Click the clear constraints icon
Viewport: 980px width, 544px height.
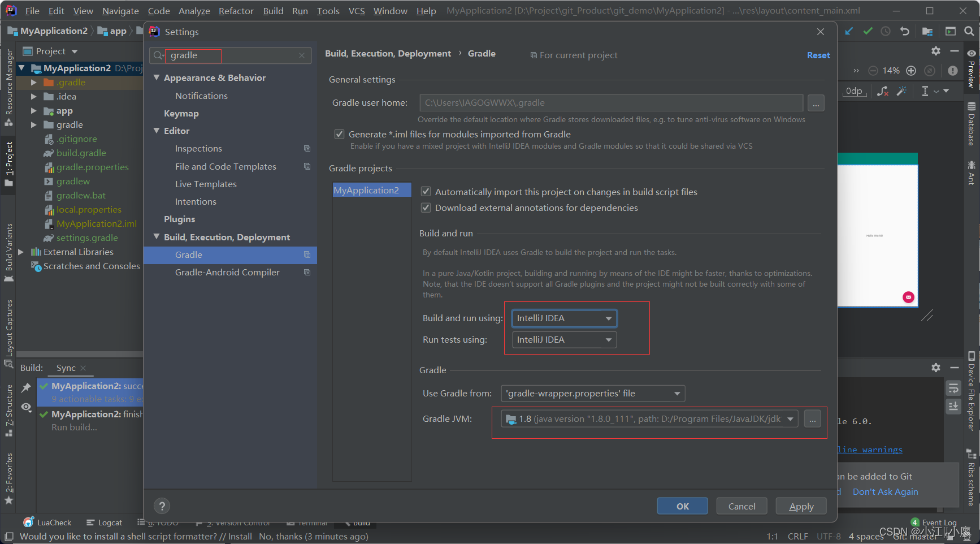883,91
